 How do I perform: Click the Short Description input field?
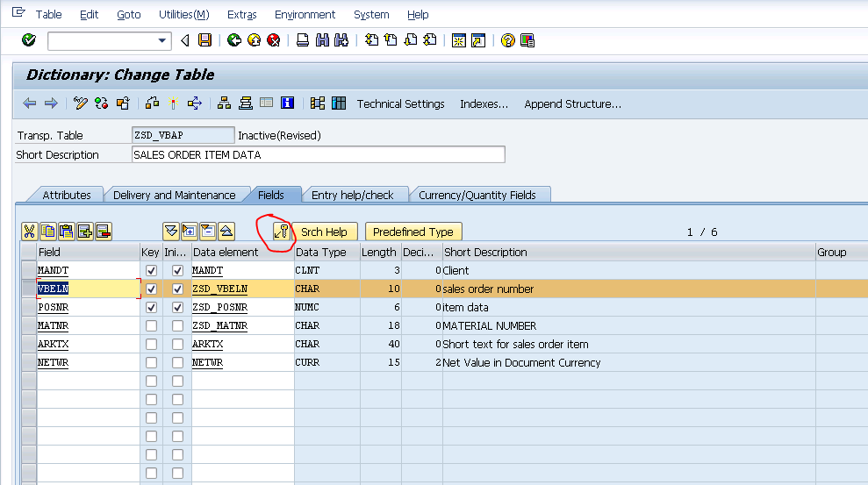point(319,154)
